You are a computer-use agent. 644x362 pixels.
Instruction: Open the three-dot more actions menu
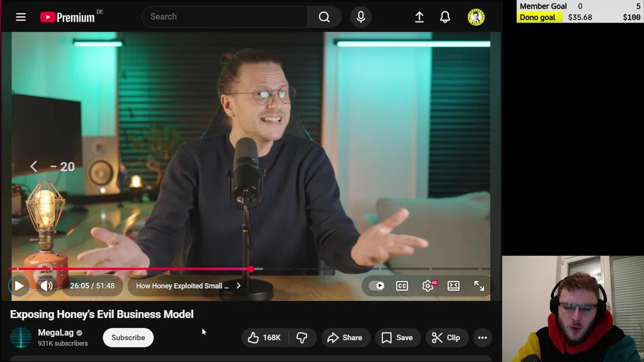[482, 338]
